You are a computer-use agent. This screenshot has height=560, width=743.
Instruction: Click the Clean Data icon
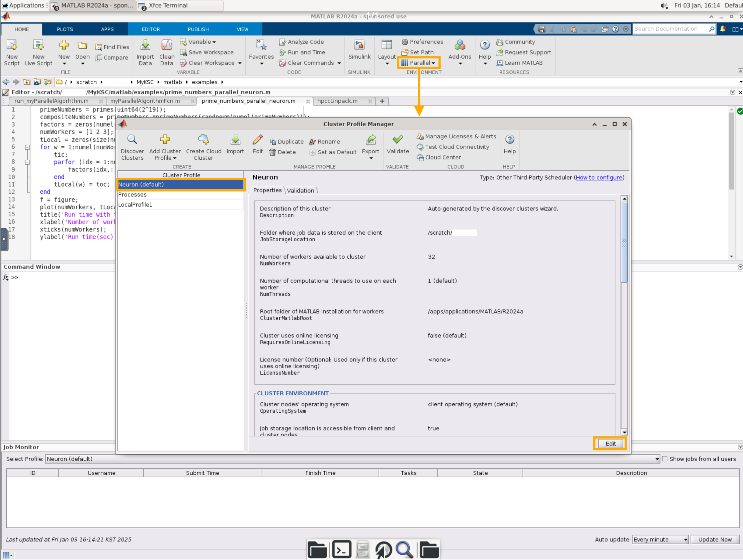coord(167,45)
